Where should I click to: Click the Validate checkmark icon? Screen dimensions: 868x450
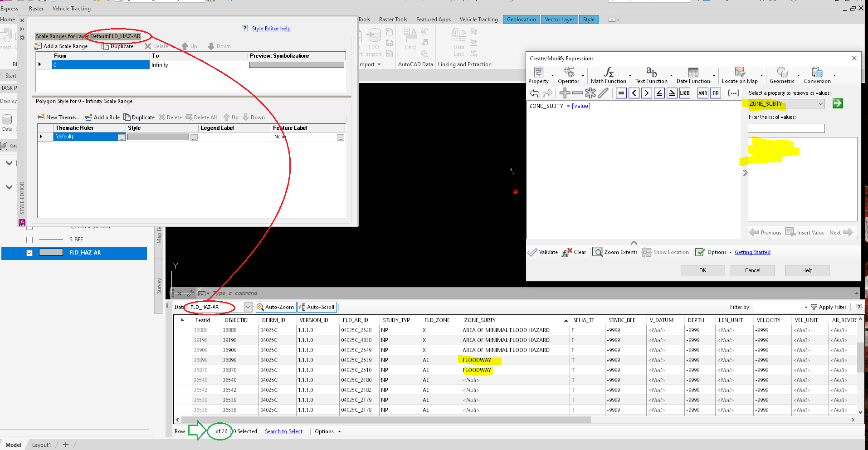(532, 252)
